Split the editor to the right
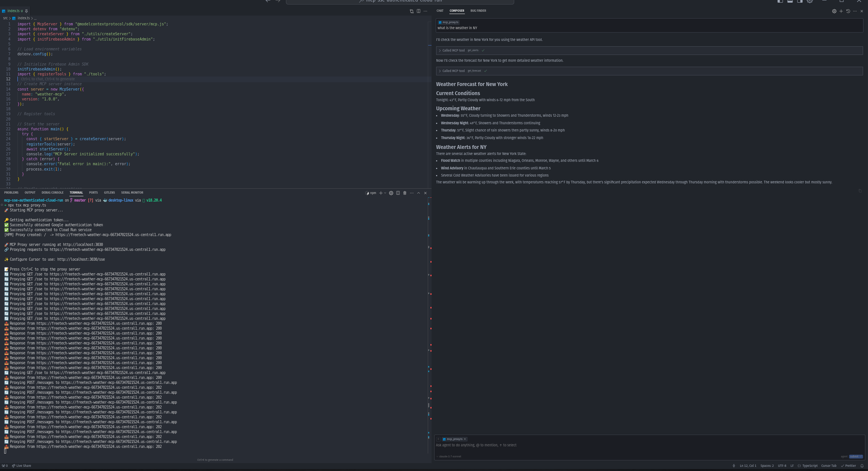Image resolution: width=868 pixels, height=471 pixels. pos(419,11)
